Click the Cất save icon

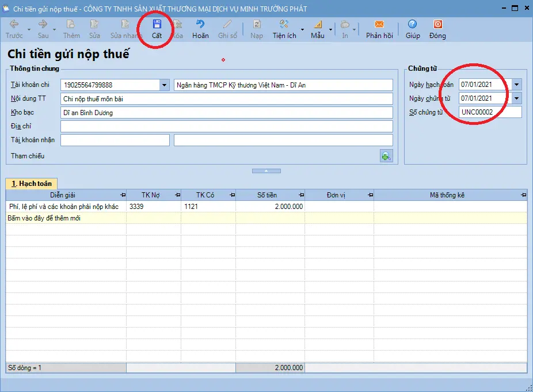pos(157,25)
